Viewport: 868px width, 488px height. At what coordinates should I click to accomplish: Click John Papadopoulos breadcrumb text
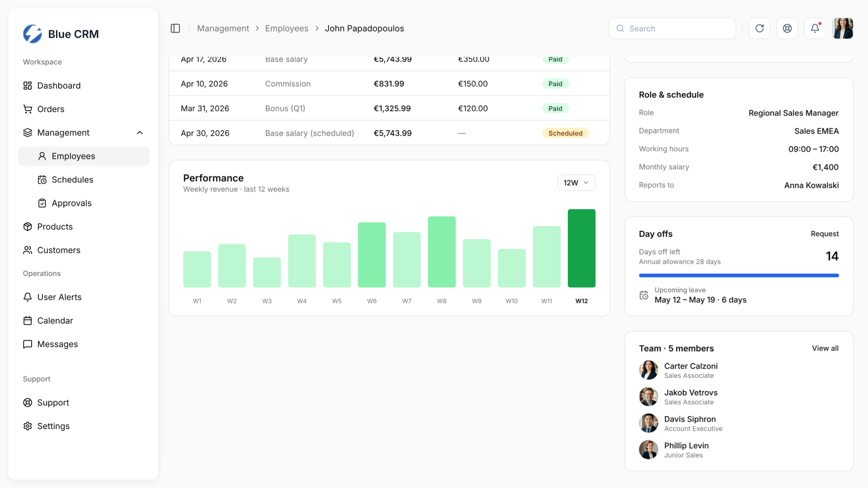364,28
